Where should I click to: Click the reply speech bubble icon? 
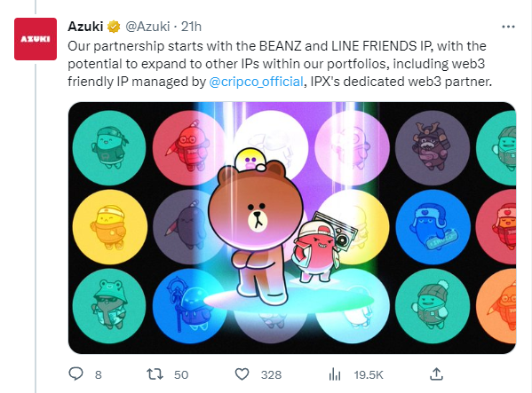pyautogui.click(x=75, y=374)
